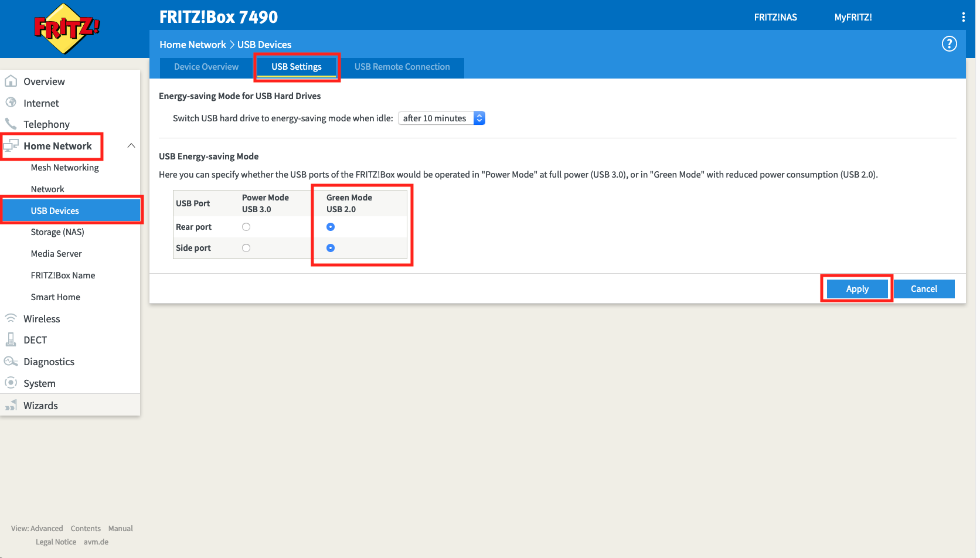The image size is (980, 558).
Task: Click the Internet globe icon
Action: click(x=11, y=103)
